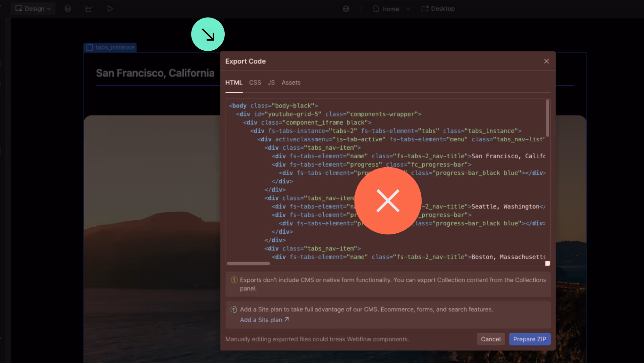The width and height of the screenshot is (644, 363).
Task: Expand the Home page dropdown chevron
Action: [x=408, y=9]
